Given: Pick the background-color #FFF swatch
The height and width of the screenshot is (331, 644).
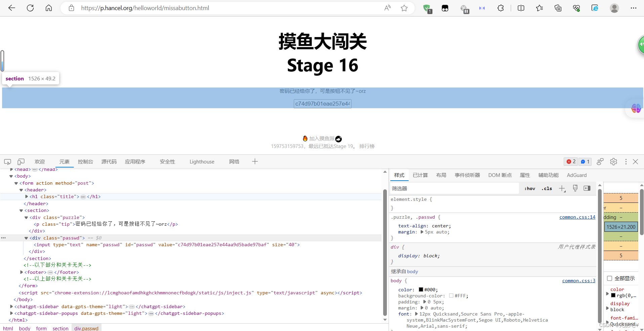Looking at the screenshot, I should (451, 296).
